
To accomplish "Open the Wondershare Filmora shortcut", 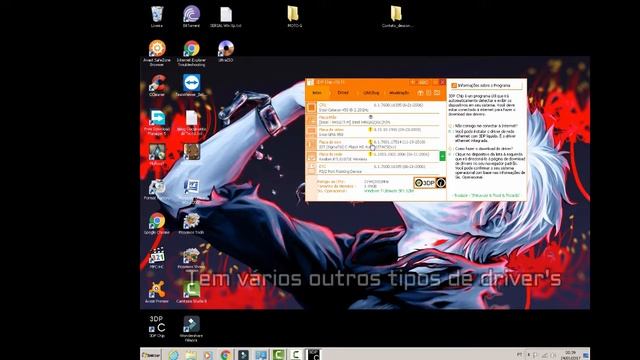I will click(191, 329).
